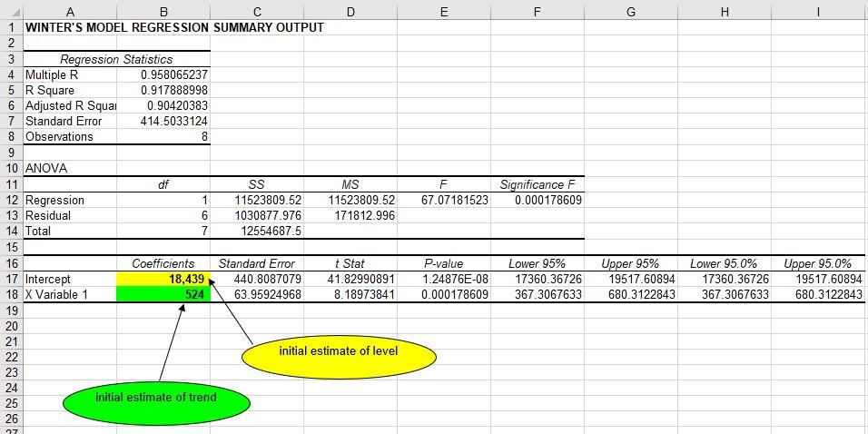
Task: Select row header 12
Action: pyautogui.click(x=12, y=201)
